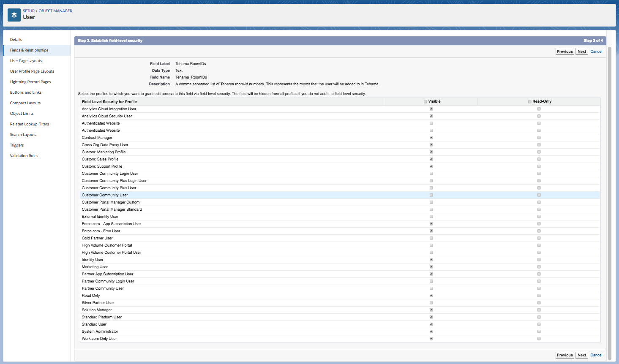
Task: Uncheck Visible for Standard User
Action: 431,324
